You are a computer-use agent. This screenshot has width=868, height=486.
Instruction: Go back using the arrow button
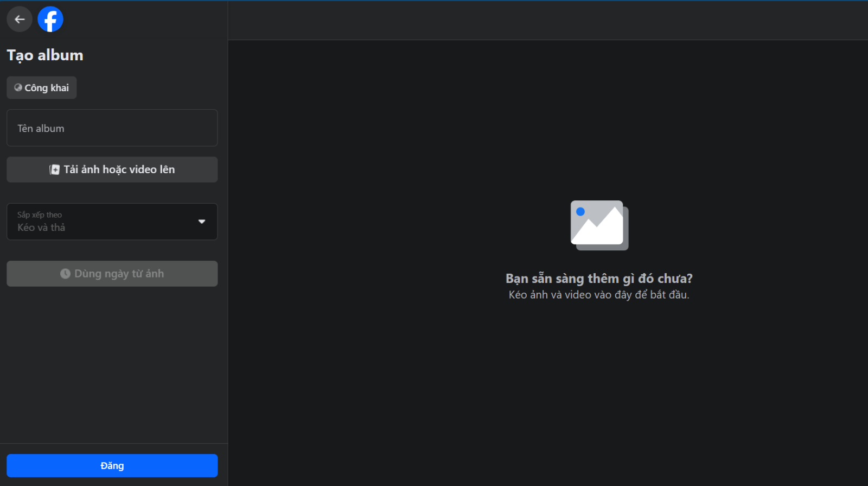(x=20, y=20)
